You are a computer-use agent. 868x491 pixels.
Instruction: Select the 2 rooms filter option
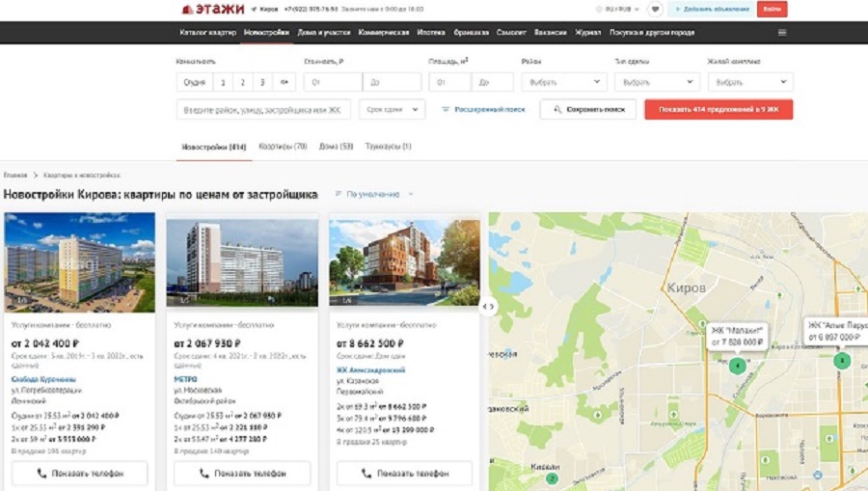coord(242,83)
